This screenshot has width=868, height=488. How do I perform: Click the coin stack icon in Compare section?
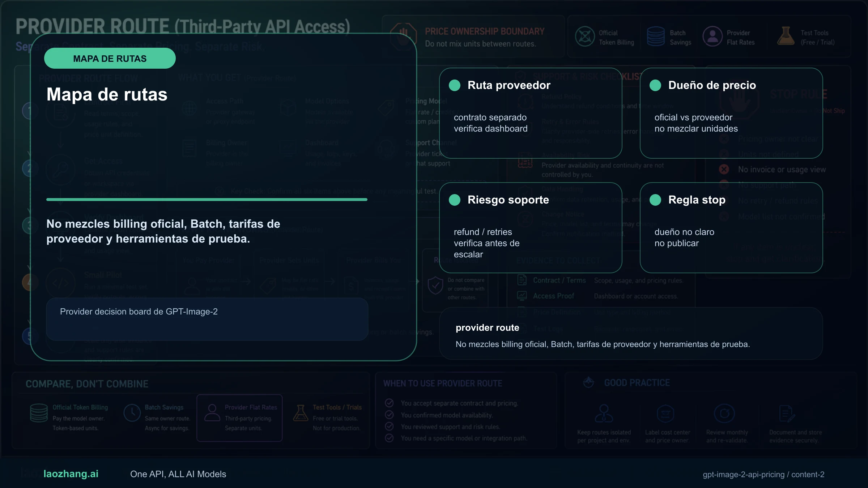click(39, 413)
